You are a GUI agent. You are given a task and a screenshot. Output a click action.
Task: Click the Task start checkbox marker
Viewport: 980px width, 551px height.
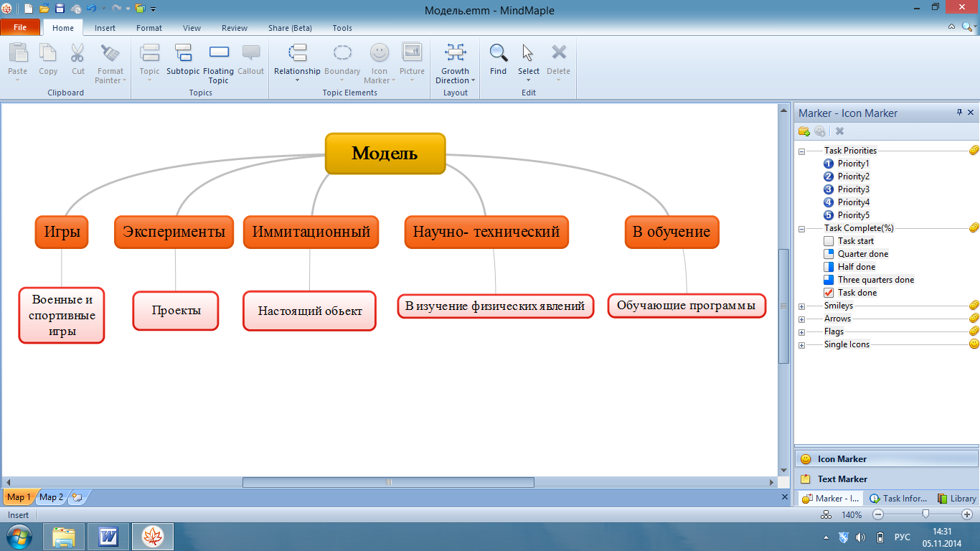[829, 241]
